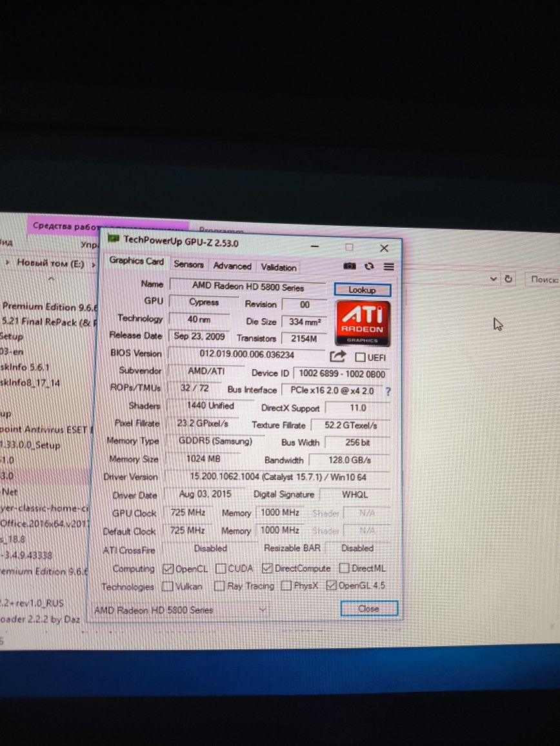Select the file row point Antivirus ESET

46,429
